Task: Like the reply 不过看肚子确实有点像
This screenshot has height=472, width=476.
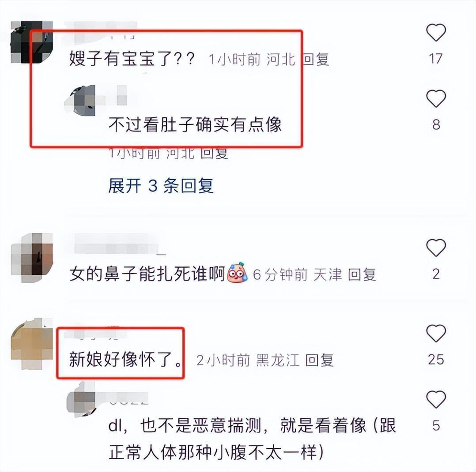Action: [x=436, y=98]
